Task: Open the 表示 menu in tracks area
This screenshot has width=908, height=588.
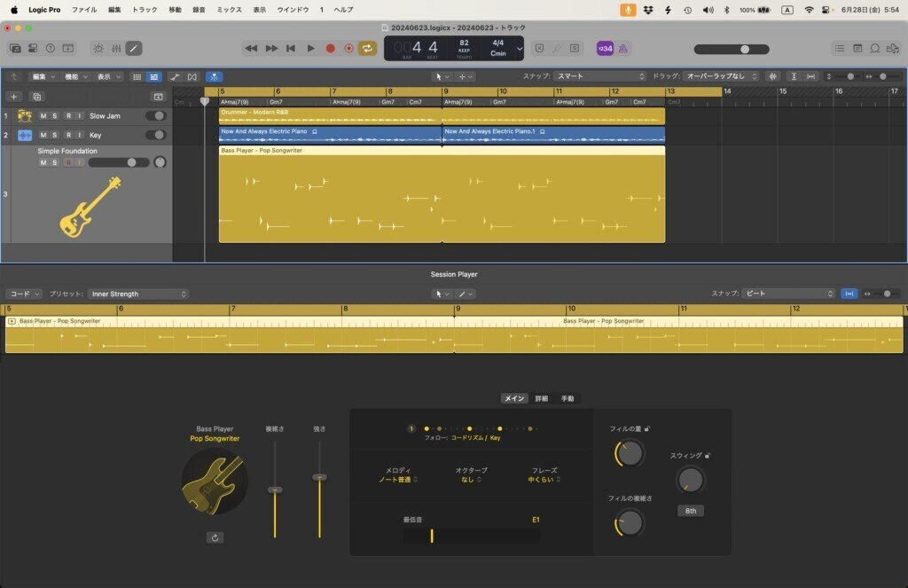Action: pos(108,77)
